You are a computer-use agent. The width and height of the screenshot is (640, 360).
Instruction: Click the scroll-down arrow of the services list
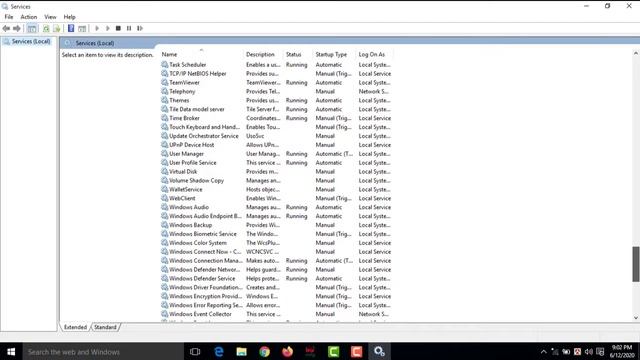point(636,318)
